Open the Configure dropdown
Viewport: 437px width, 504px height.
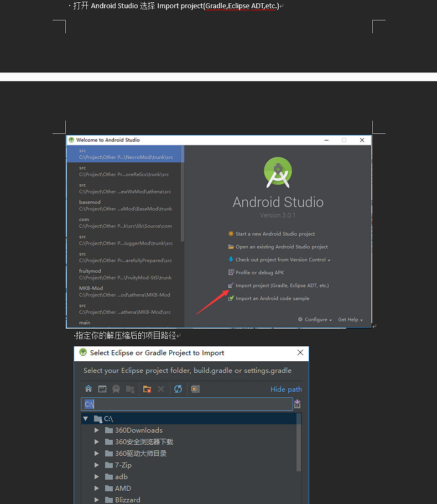pyautogui.click(x=315, y=320)
